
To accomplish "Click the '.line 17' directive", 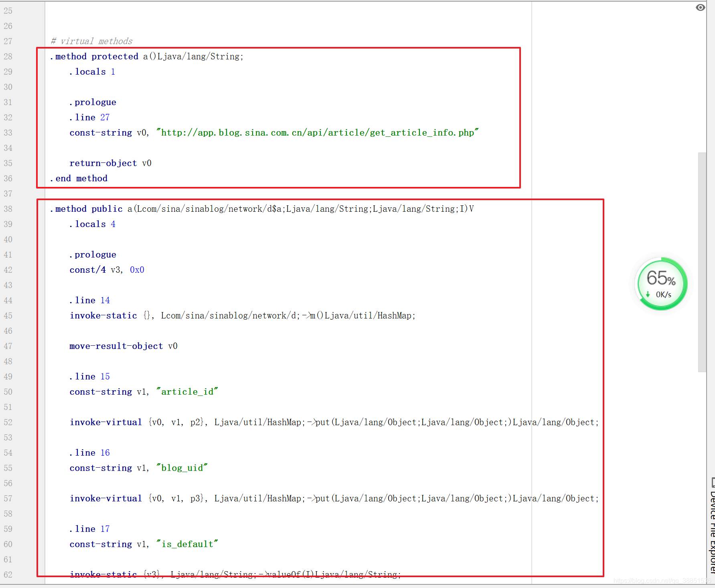I will coord(89,529).
